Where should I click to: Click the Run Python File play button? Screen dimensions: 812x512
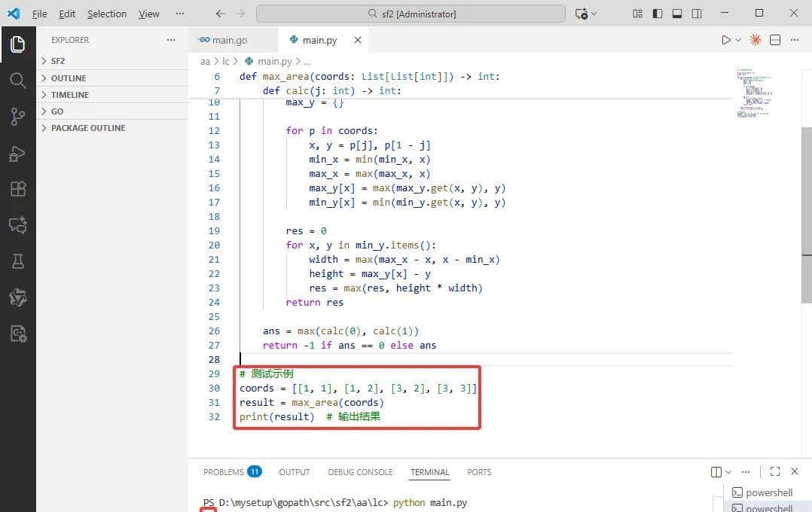click(725, 40)
